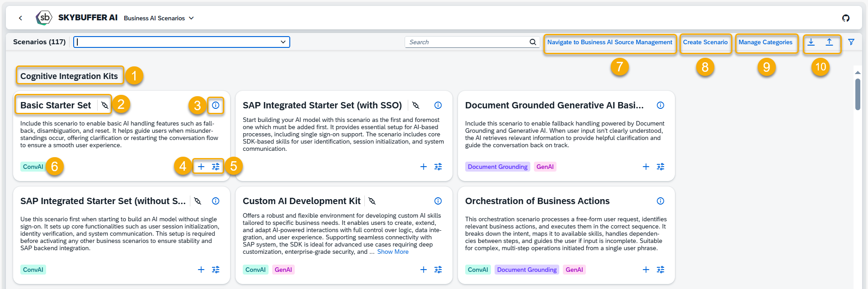Click the SkyBuffer sb logo
The height and width of the screenshot is (289, 868).
click(44, 18)
